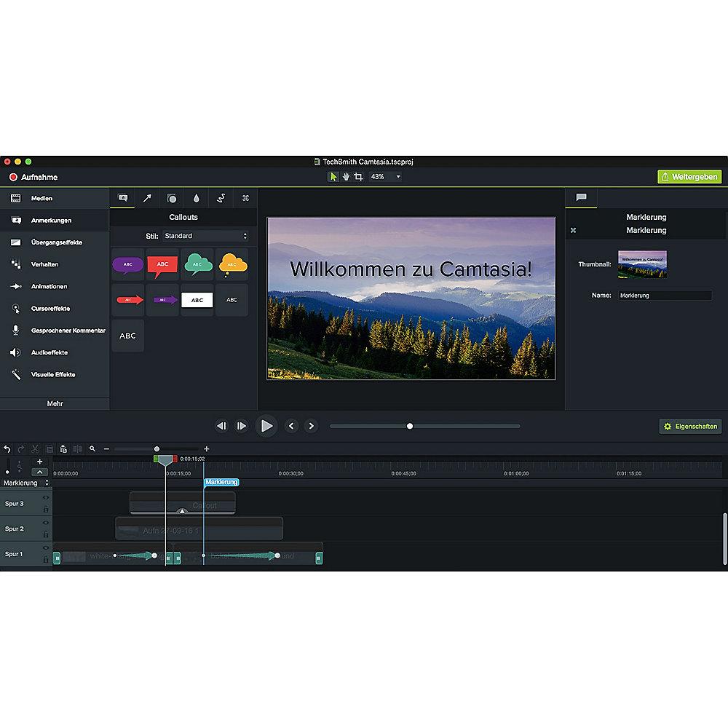
Task: Open the arrows and lines annotation tab
Action: pyautogui.click(x=146, y=198)
